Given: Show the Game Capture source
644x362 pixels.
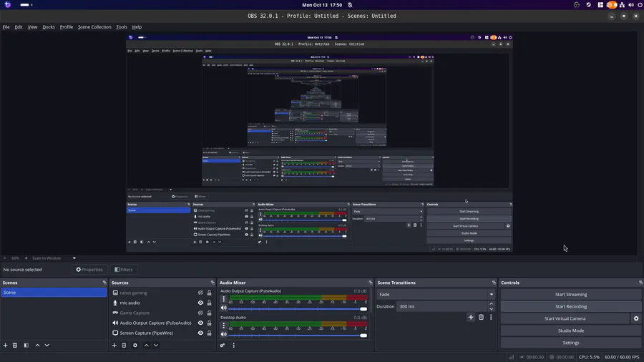Looking at the screenshot, I should 200,313.
